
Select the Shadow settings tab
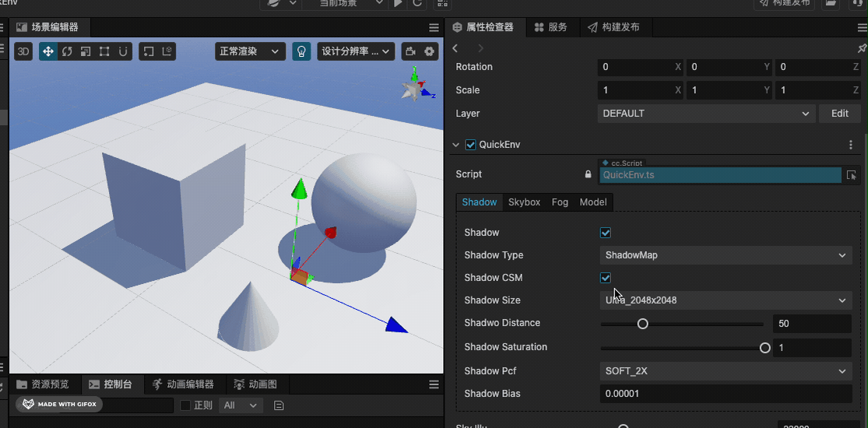[480, 202]
